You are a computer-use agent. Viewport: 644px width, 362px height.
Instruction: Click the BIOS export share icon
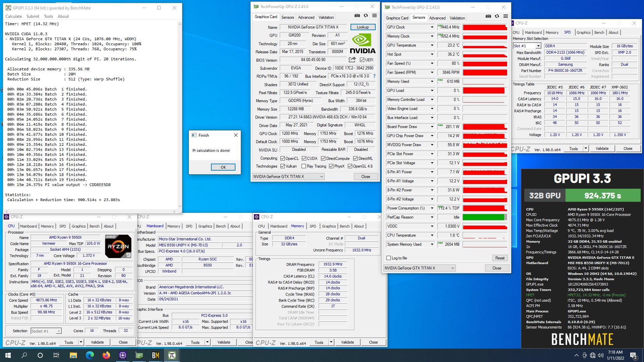tap(352, 60)
